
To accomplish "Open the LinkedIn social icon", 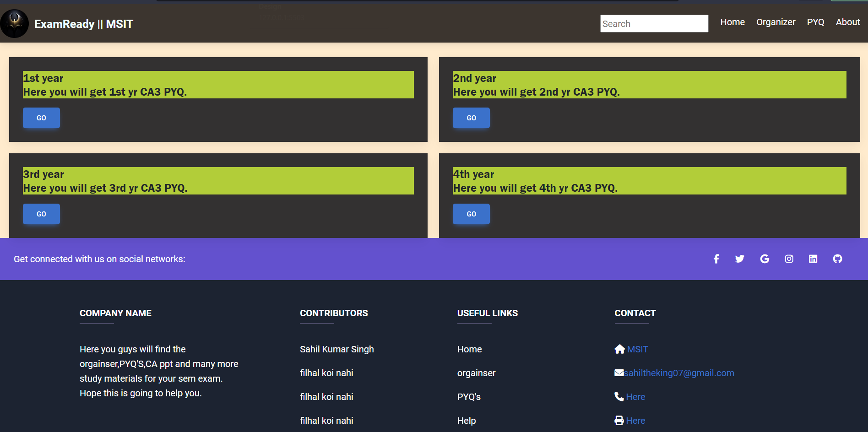I will click(813, 259).
